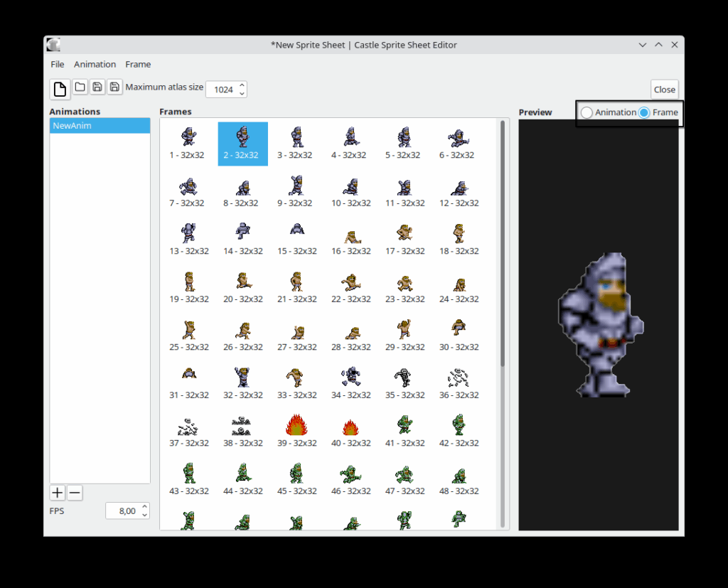Click the Frames list vertical scrollbar
The width and height of the screenshot is (728, 588).
pos(503,242)
